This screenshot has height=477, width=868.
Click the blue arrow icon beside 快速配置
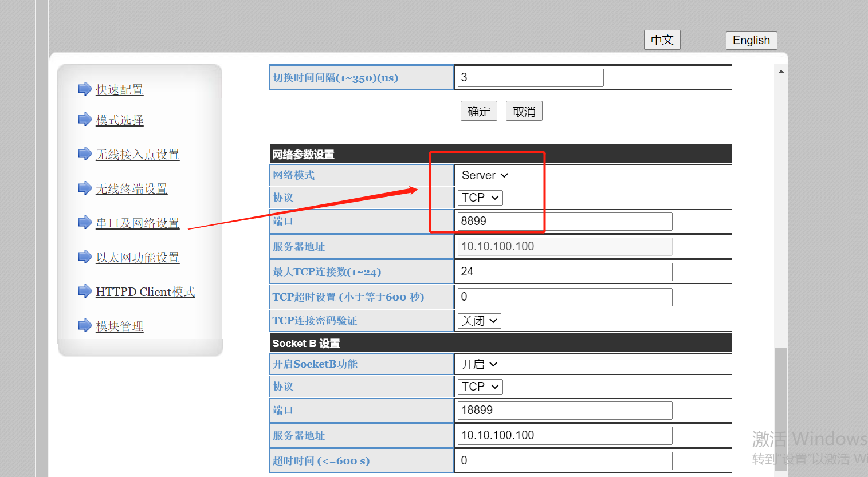tap(85, 89)
